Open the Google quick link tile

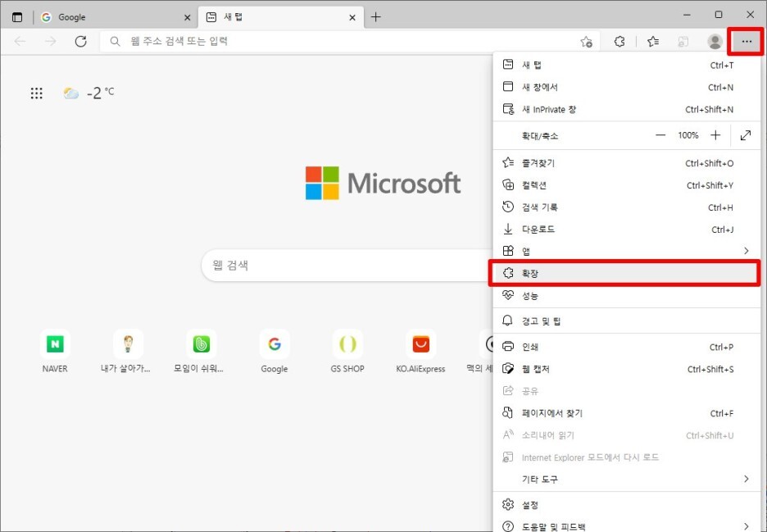coord(275,352)
